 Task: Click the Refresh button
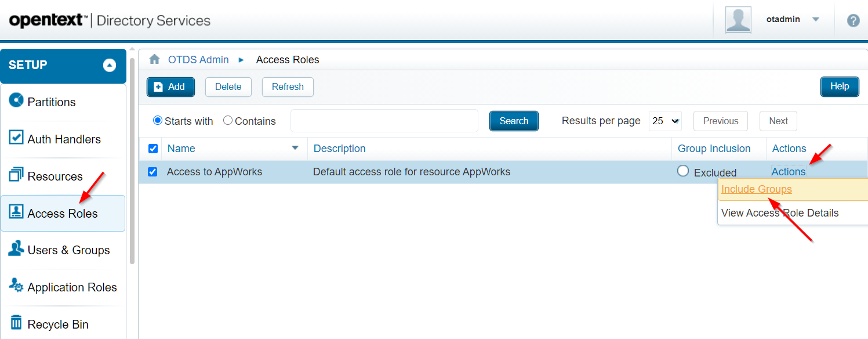point(288,86)
